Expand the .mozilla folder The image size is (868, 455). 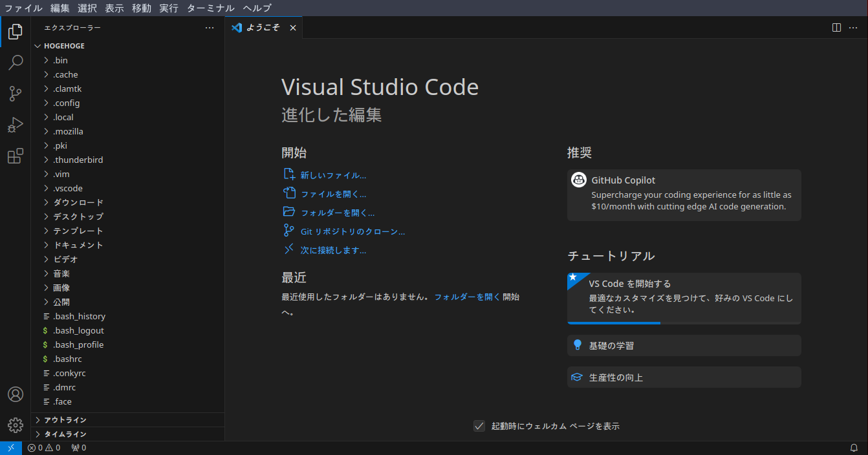pyautogui.click(x=127, y=131)
